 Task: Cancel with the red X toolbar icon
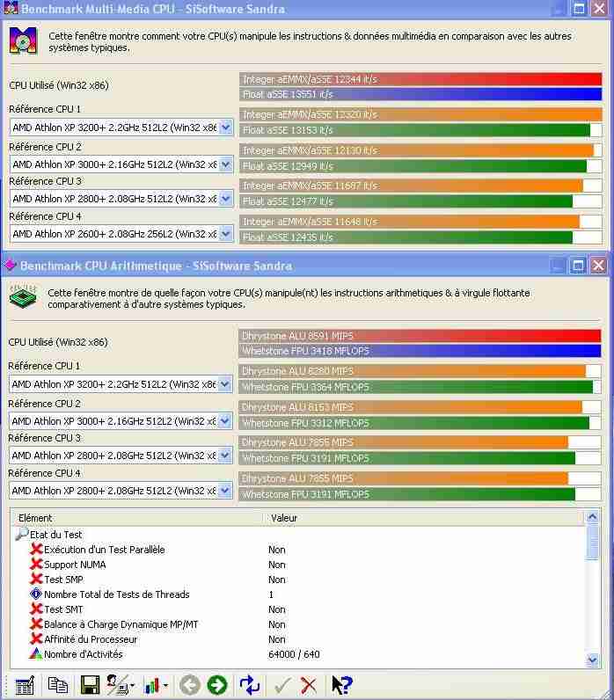[x=308, y=685]
